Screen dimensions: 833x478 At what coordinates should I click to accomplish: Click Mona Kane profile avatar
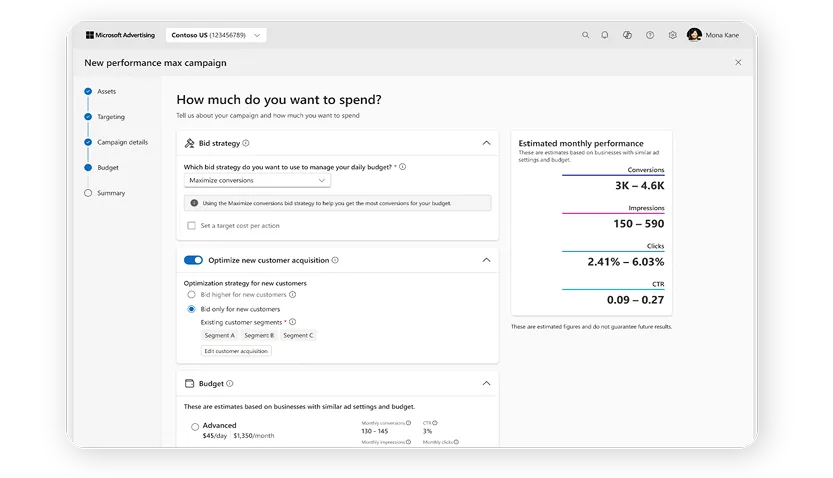click(x=694, y=35)
